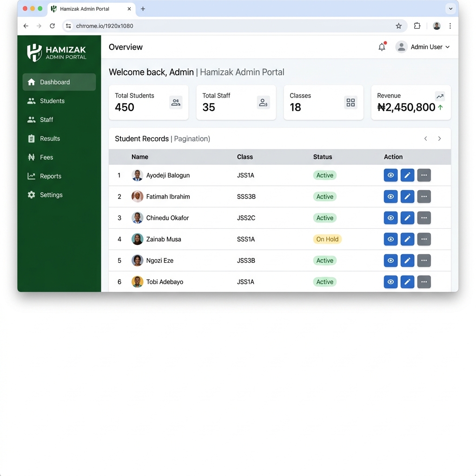Screen dimensions: 476x476
Task: Bookmark this page with star icon
Action: click(x=398, y=26)
